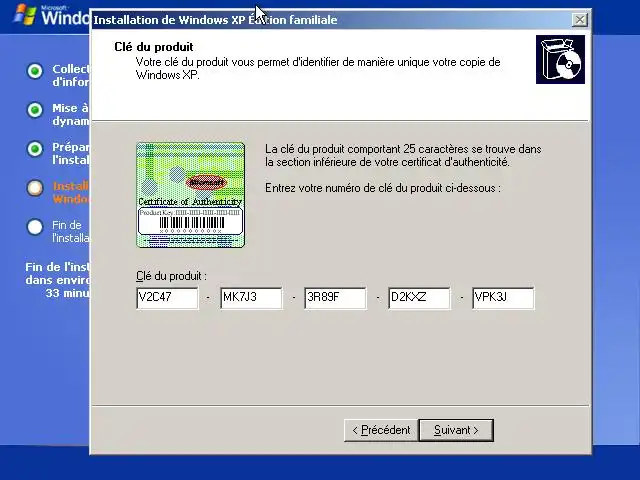Image resolution: width=640 pixels, height=480 pixels.
Task: Click the Mise à jour dynamique step indicator
Action: tap(35, 110)
